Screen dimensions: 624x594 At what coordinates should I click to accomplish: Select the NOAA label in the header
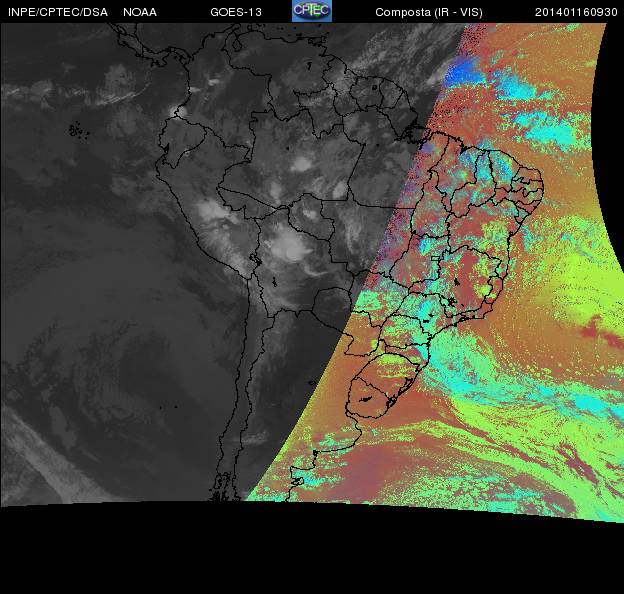[140, 12]
